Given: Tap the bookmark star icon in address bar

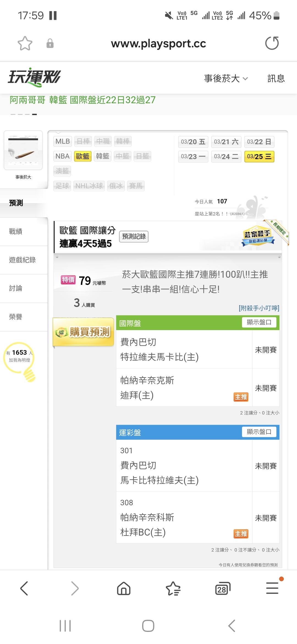Looking at the screenshot, I should pyautogui.click(x=25, y=43).
